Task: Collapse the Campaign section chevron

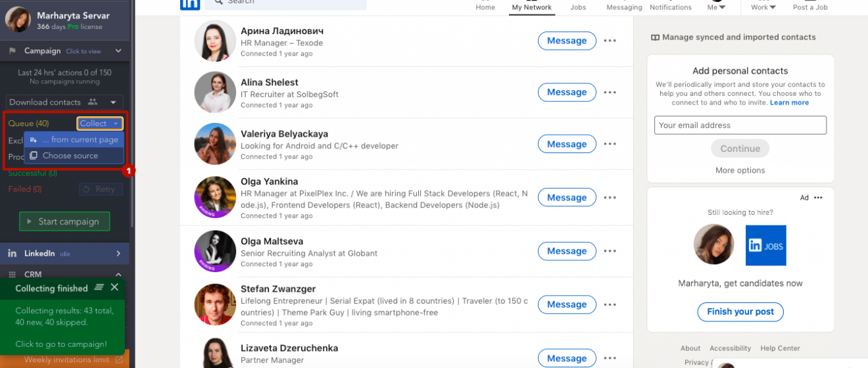Action: point(118,51)
